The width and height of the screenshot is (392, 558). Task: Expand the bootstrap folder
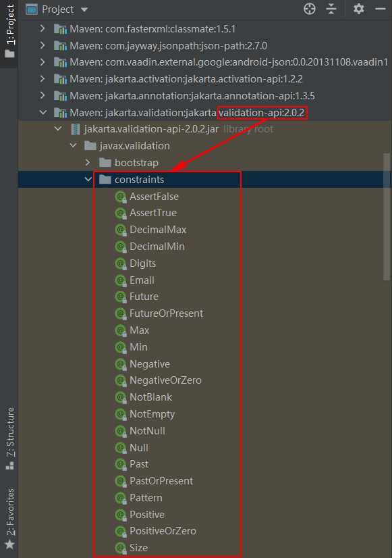coord(88,163)
